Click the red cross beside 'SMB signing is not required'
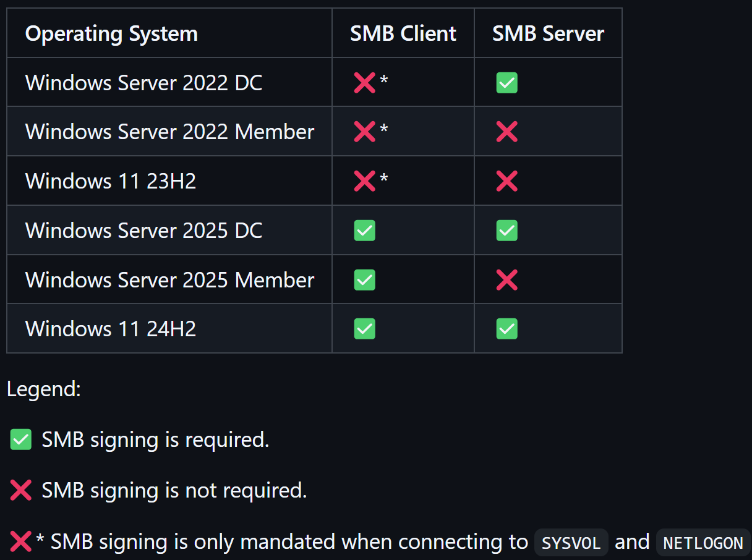 (x=21, y=490)
